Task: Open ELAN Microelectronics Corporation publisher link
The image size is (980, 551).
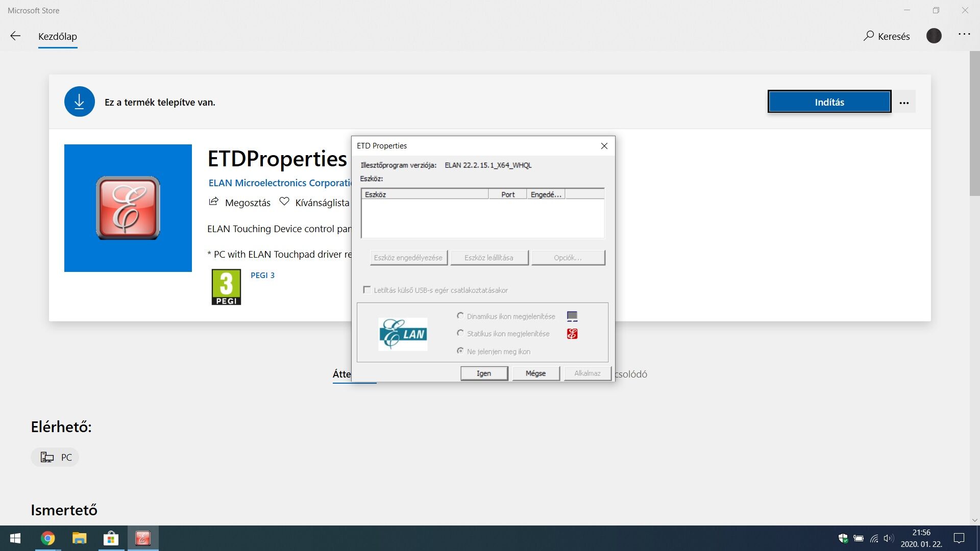Action: pyautogui.click(x=280, y=183)
